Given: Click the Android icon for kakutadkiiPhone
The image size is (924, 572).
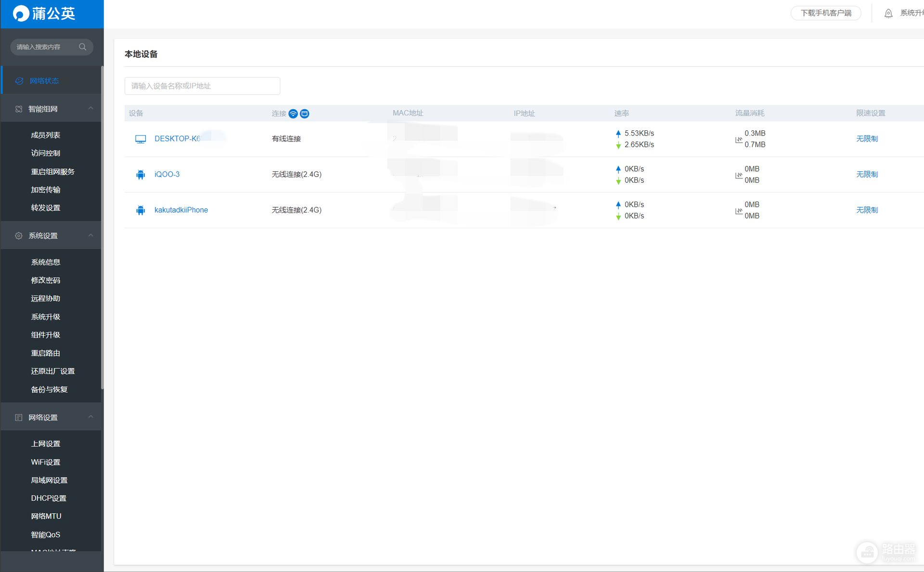Looking at the screenshot, I should click(141, 210).
